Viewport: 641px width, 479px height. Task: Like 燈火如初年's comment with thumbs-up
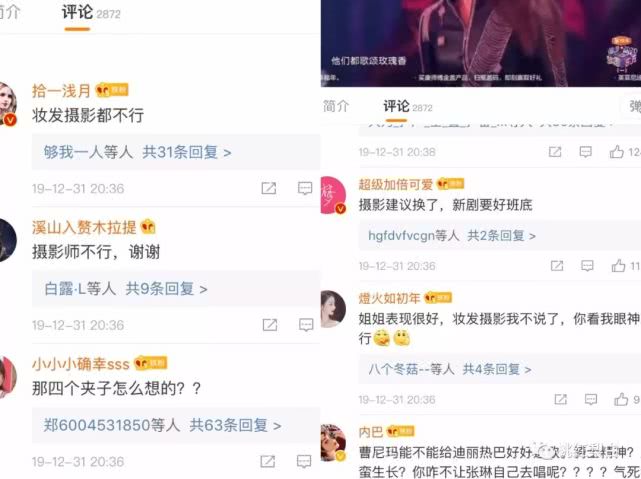(621, 399)
